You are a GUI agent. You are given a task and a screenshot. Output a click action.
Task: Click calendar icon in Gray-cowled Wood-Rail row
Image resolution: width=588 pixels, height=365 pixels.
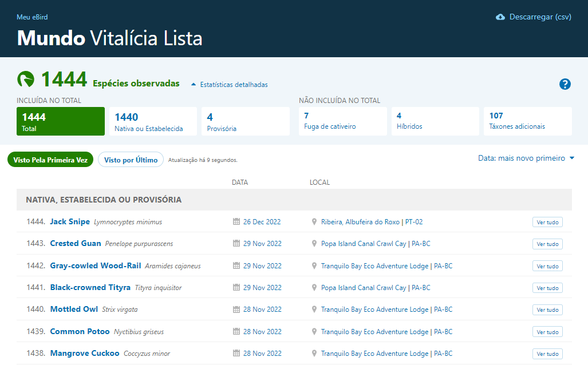[x=236, y=265]
